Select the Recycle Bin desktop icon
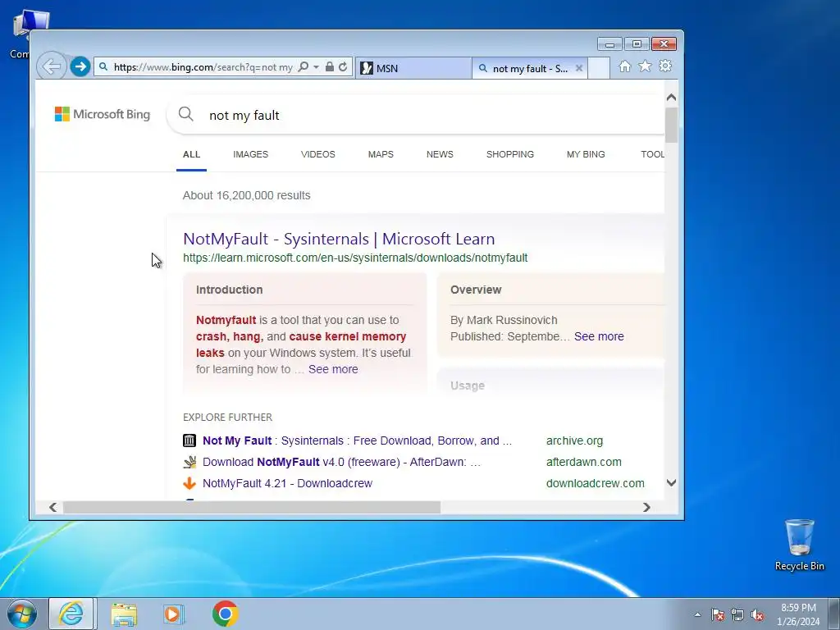840x630 pixels. click(800, 546)
